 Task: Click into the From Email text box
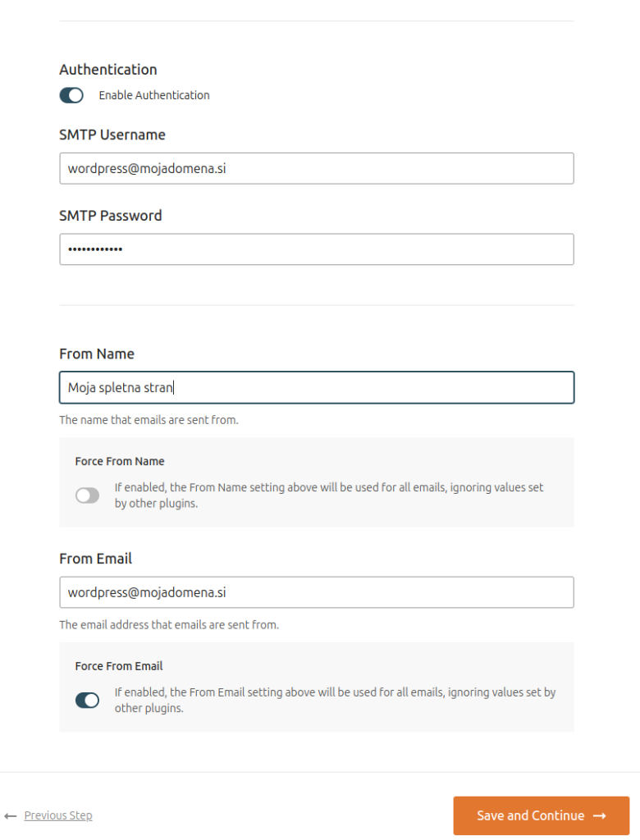pyautogui.click(x=316, y=592)
